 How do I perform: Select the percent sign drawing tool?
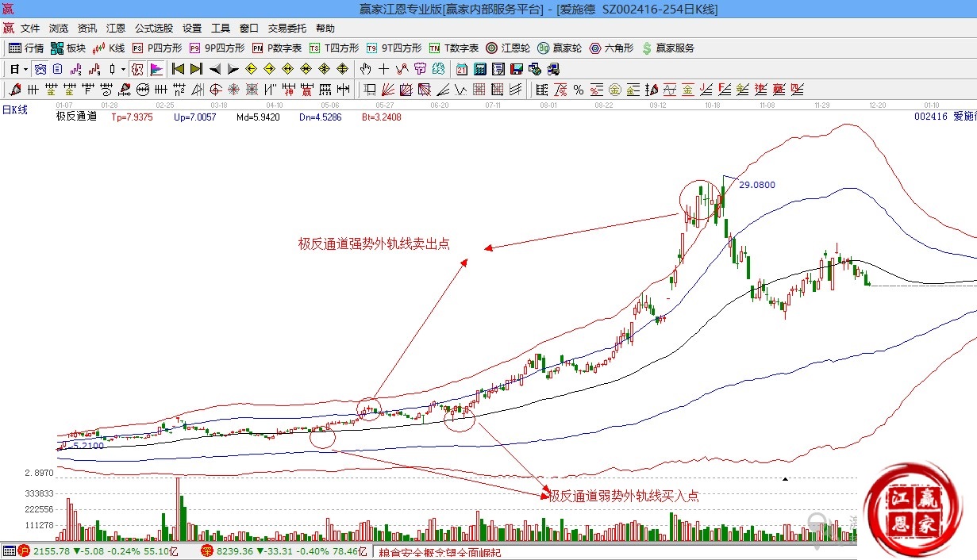[x=579, y=89]
